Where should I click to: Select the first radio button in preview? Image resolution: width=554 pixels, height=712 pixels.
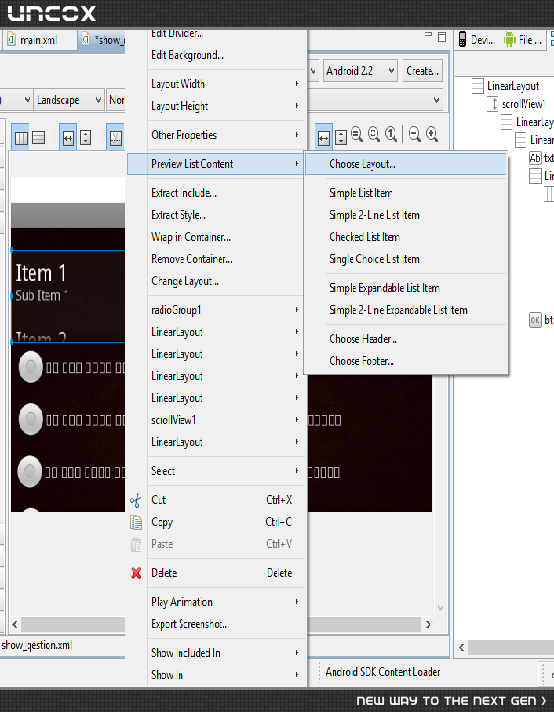31,367
